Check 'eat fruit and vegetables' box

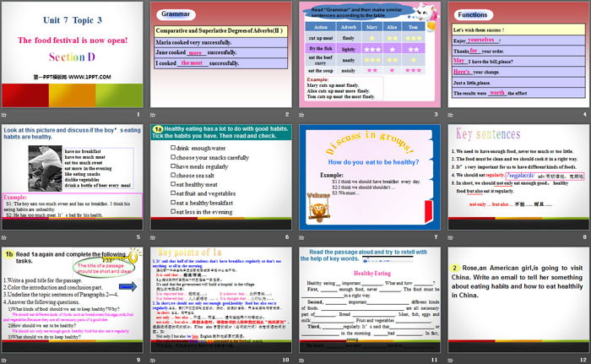click(x=173, y=193)
